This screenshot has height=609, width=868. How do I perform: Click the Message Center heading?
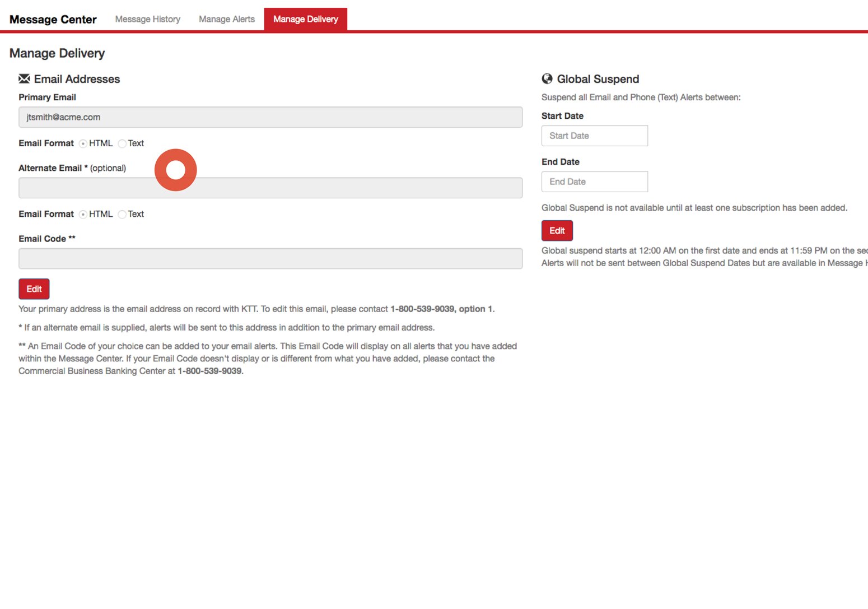coord(53,18)
